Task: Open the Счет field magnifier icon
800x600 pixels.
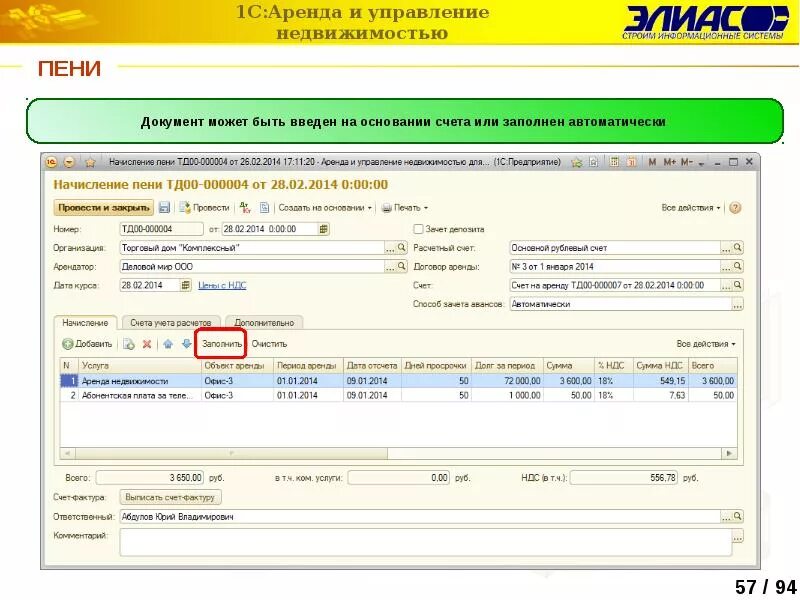Action: (738, 285)
